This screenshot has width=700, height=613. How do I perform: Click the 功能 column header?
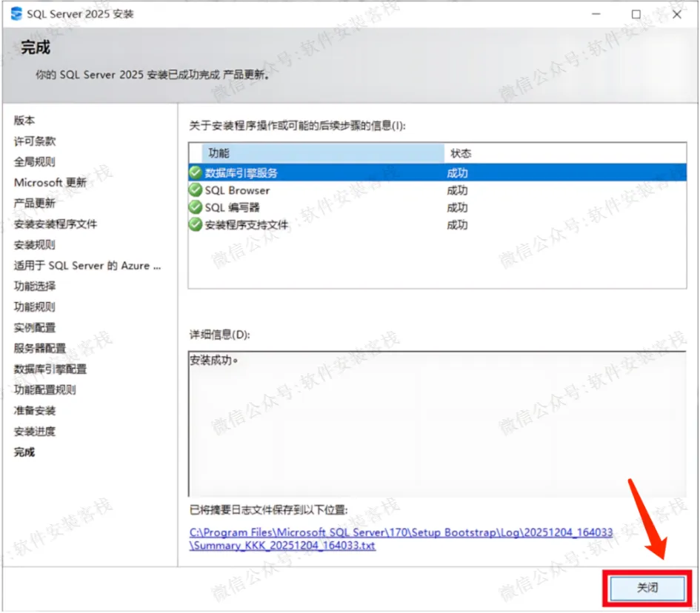tap(323, 153)
